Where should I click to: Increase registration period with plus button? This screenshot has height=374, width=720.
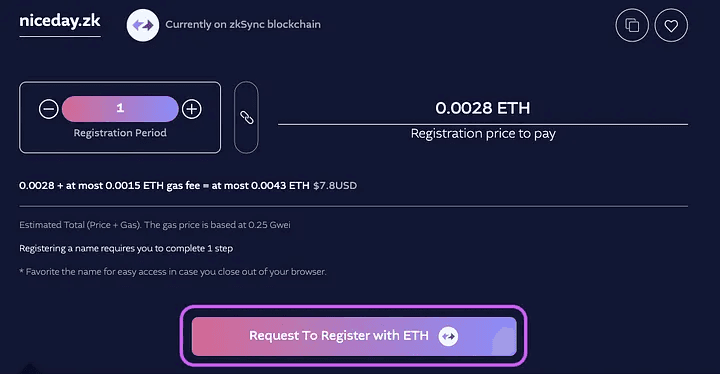[x=191, y=109]
